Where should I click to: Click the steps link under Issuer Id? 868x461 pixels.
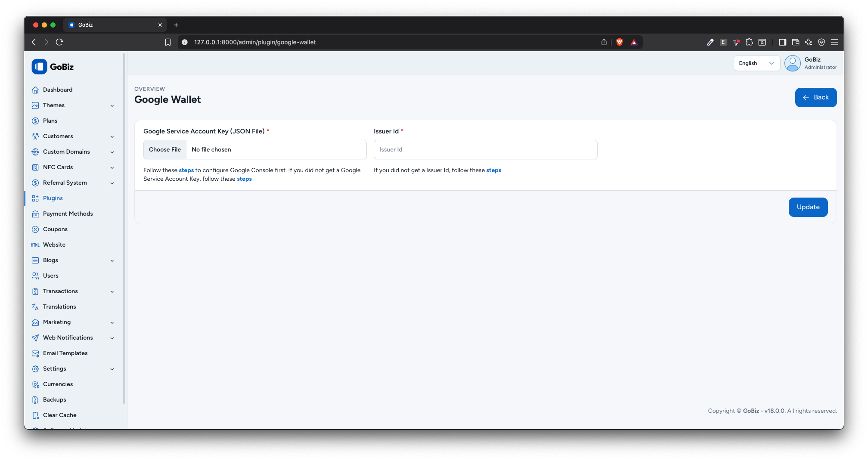coord(493,170)
